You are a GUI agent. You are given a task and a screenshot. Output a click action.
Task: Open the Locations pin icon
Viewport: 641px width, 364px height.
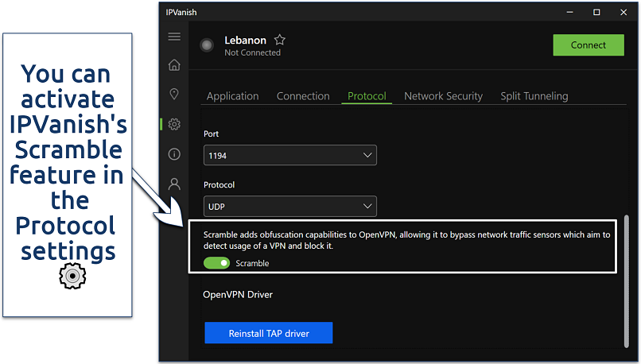click(x=174, y=95)
